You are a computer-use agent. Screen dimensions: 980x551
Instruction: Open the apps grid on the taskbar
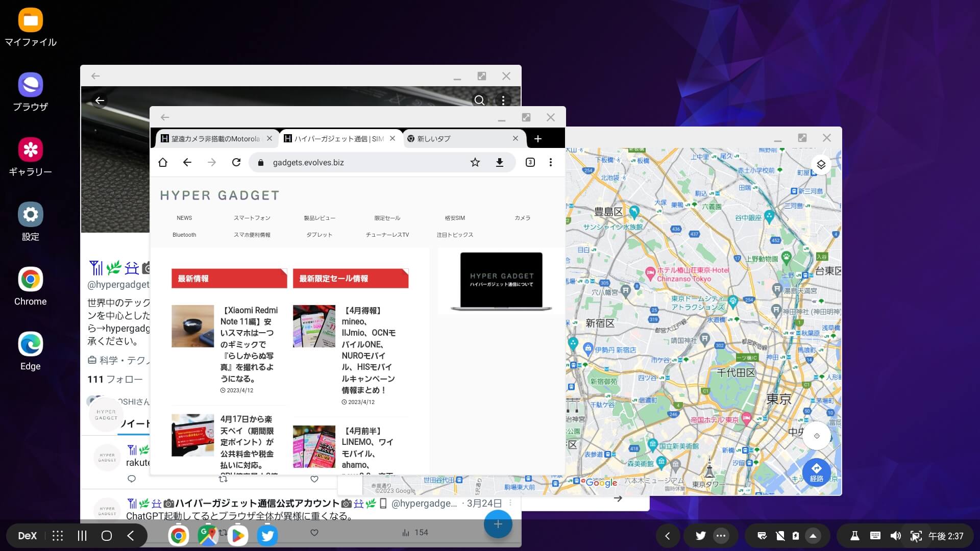[x=58, y=536]
